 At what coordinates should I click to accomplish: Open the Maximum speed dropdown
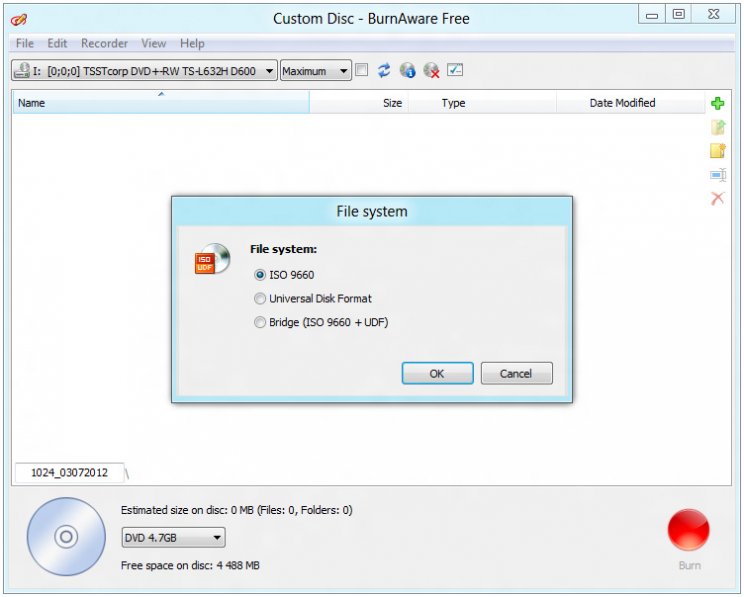click(x=316, y=71)
